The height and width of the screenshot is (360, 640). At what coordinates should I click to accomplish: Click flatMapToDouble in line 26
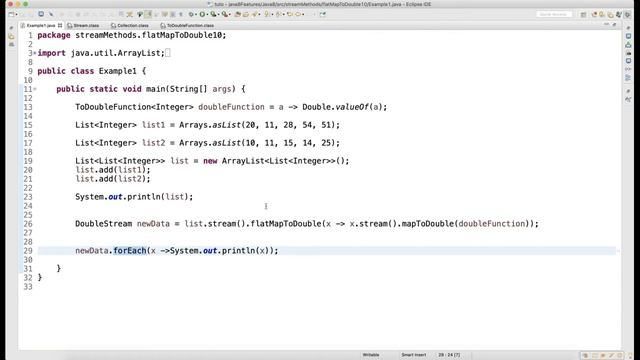(286, 224)
